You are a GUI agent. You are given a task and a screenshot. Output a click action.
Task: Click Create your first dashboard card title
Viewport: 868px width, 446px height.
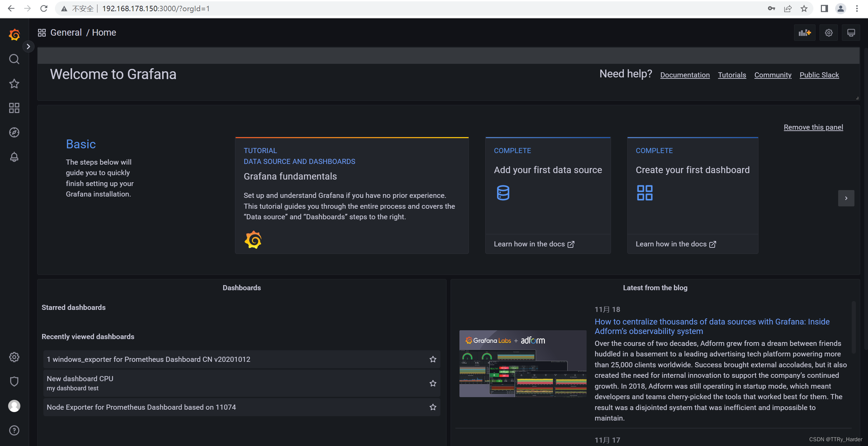pyautogui.click(x=693, y=170)
